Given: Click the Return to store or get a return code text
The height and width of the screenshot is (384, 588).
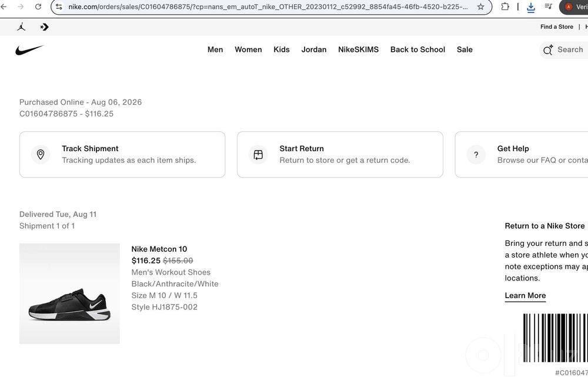Looking at the screenshot, I should click(x=345, y=160).
